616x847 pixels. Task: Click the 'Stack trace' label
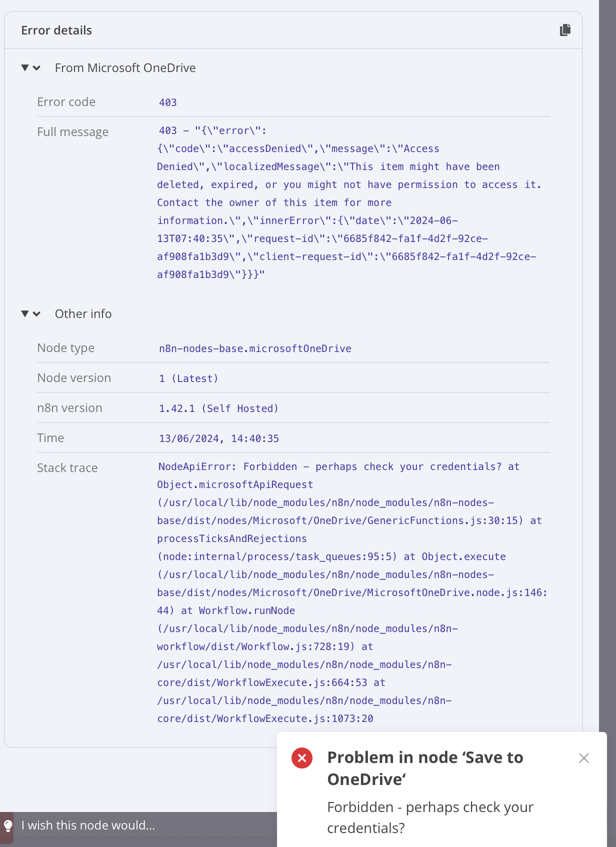67,468
